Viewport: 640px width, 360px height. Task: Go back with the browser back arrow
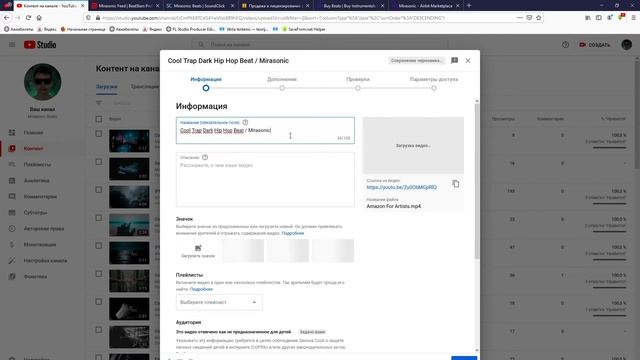tap(7, 18)
